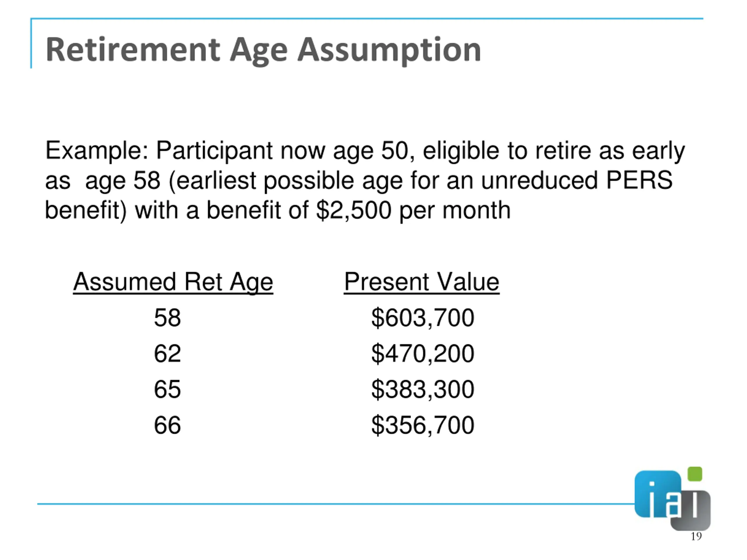Select the retirement age 62 entry
Viewport: 747px width, 560px height.
[x=167, y=353]
